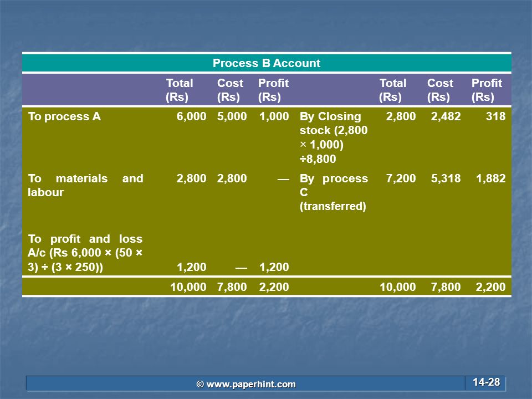Click the 1,200 total for profit and loss
532x399 pixels.
coord(191,267)
